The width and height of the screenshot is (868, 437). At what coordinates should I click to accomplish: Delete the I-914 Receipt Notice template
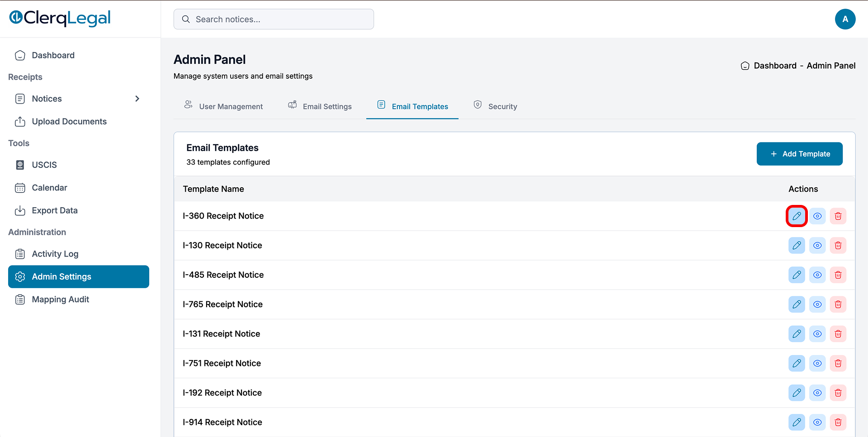coord(838,422)
